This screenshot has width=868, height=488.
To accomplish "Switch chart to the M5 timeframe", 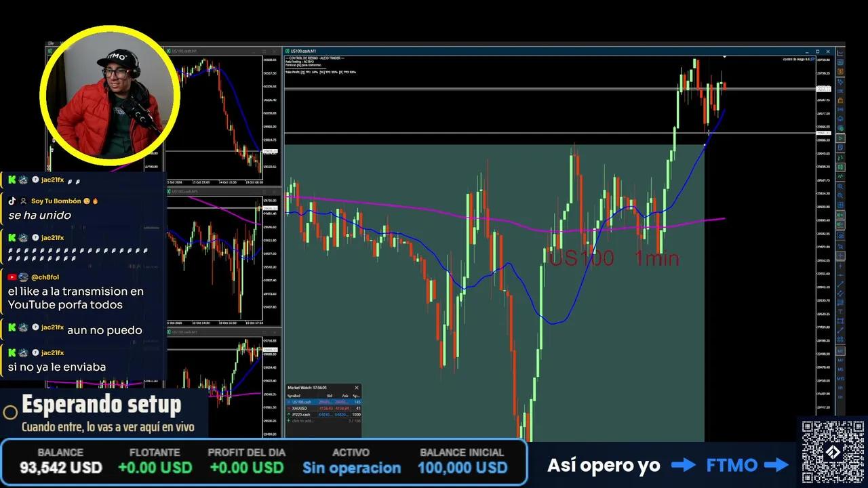I will click(x=840, y=369).
